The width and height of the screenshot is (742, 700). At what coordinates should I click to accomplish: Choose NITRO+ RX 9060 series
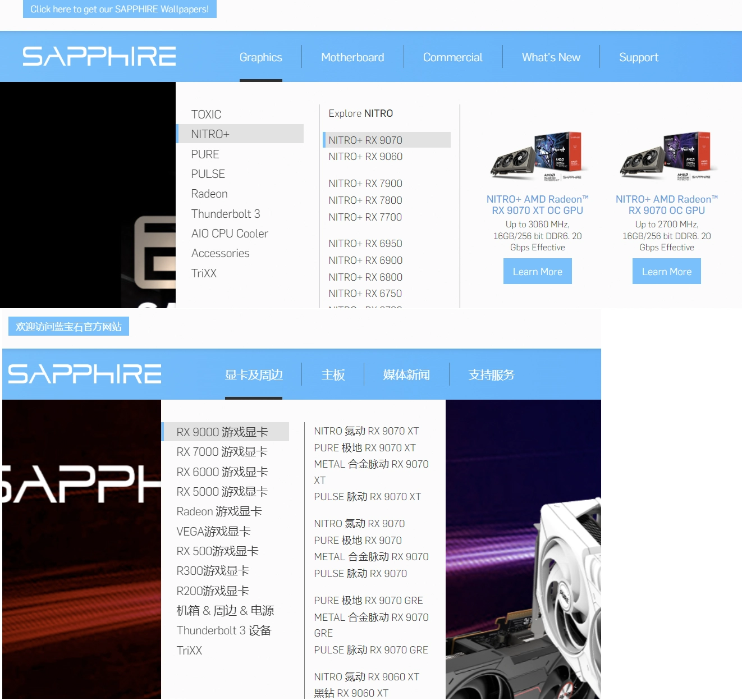coord(365,157)
